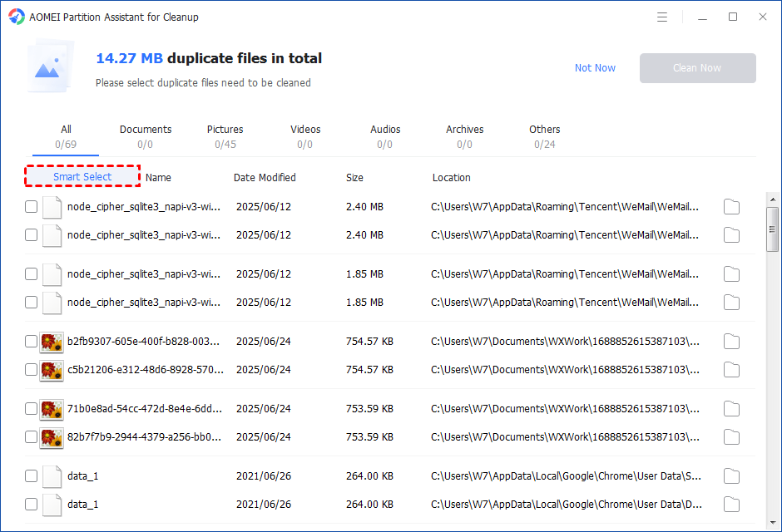Tick data_1 checkbox in User Data\S row

point(31,475)
